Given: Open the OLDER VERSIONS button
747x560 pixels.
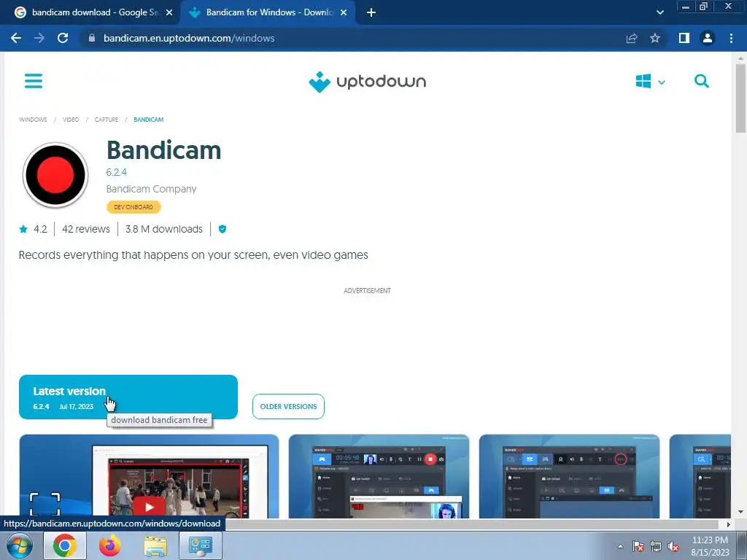Looking at the screenshot, I should (x=288, y=407).
